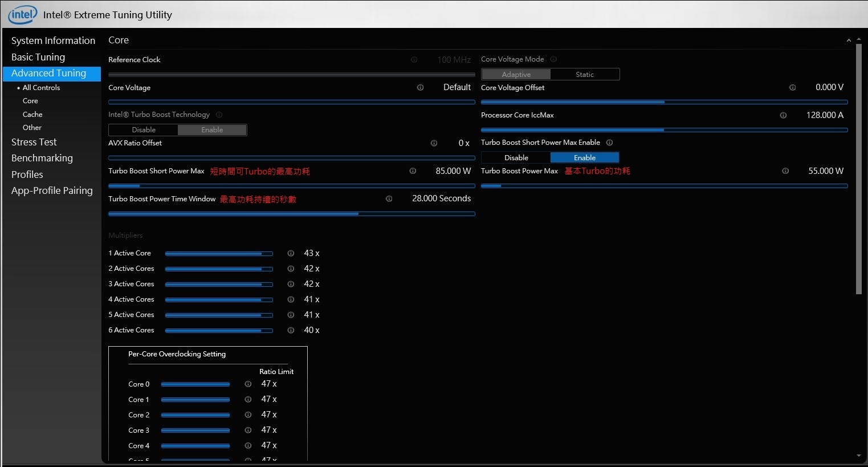Click the info icon for 3 Active Cores
868x467 pixels.
coord(291,284)
